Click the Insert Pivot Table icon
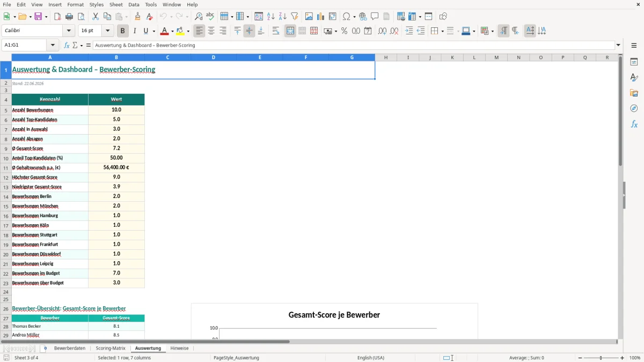This screenshot has width=644, height=362. pos(333,17)
